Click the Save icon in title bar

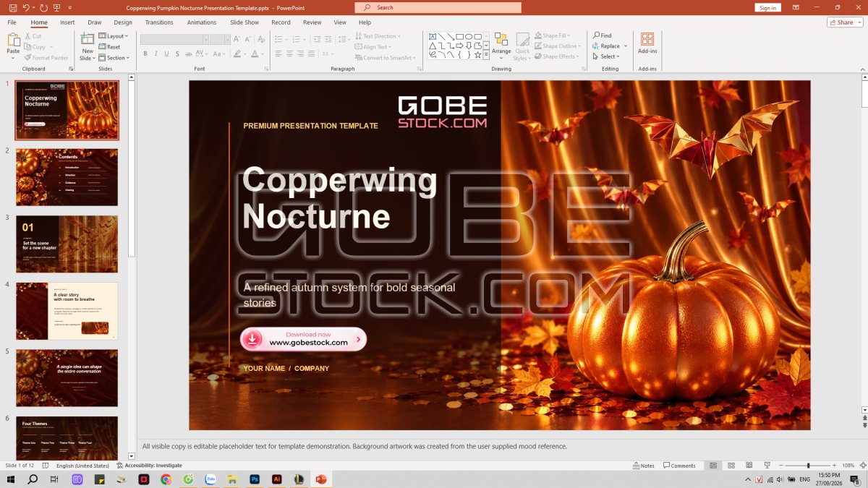click(12, 7)
